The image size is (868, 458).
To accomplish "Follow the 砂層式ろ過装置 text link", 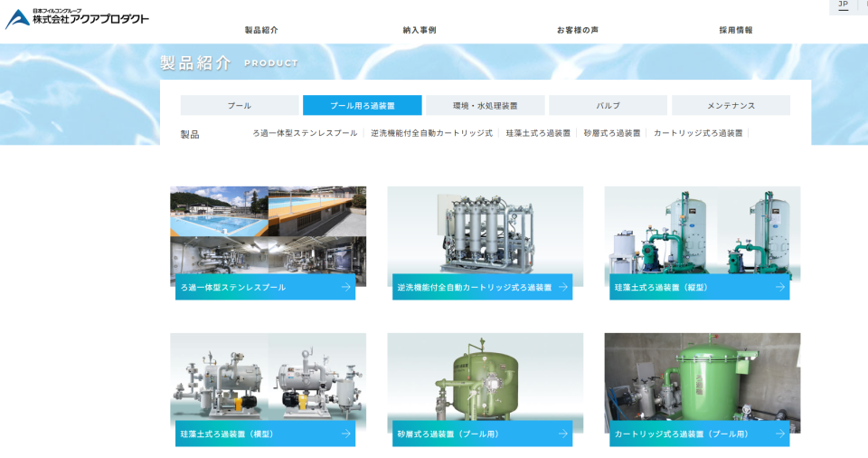I will (612, 133).
